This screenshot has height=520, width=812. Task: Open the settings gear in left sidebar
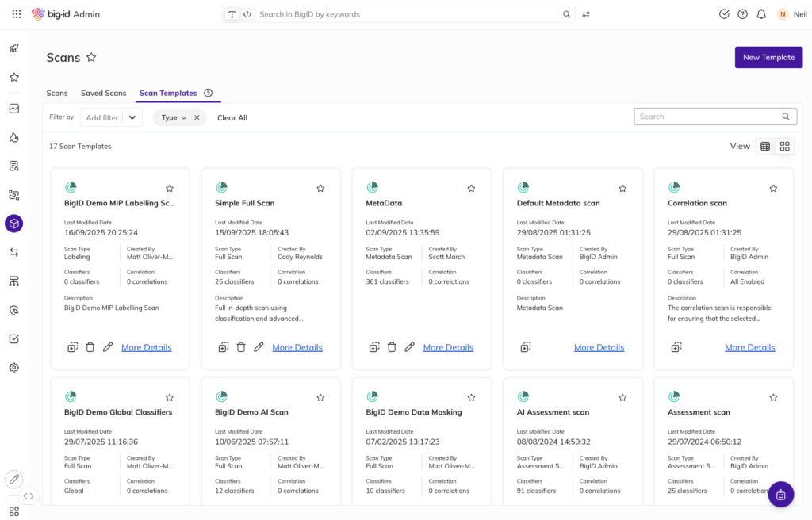coord(13,368)
